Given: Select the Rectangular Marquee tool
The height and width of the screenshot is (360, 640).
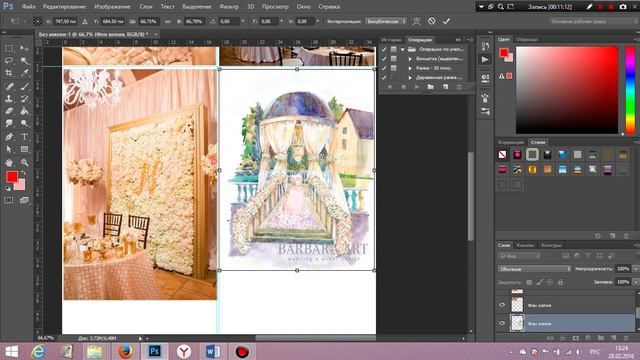Looking at the screenshot, I should tap(9, 48).
